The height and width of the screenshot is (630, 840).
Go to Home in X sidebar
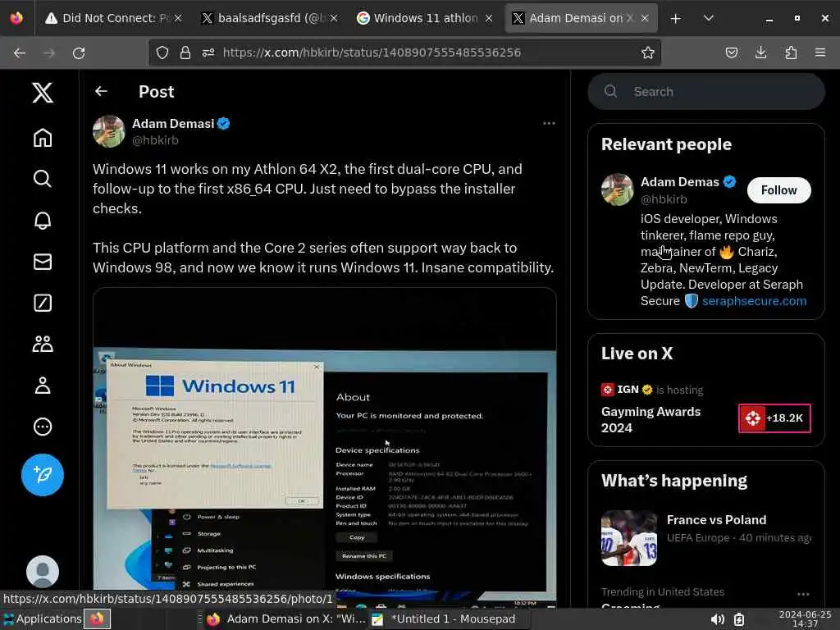pyautogui.click(x=43, y=138)
